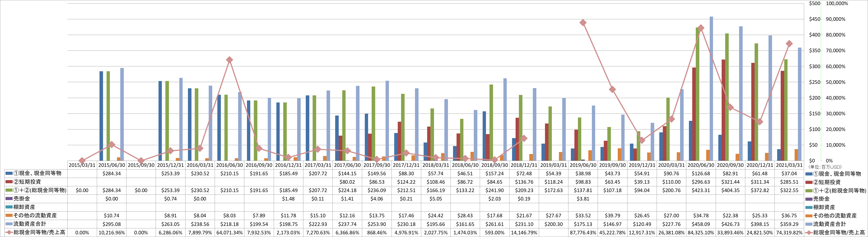Select the cell showing $295.08
This screenshot has height=237, width=868.
(x=111, y=224)
